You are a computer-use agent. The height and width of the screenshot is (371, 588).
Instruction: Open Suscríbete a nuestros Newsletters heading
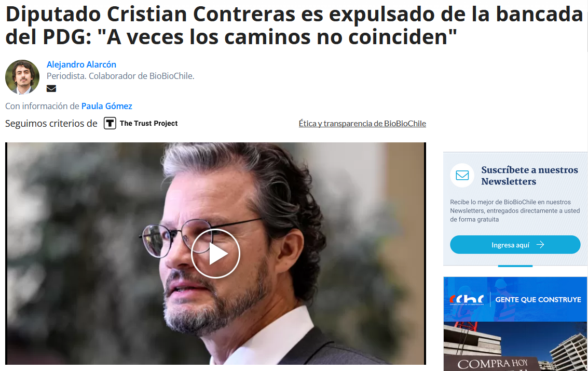[x=529, y=175]
